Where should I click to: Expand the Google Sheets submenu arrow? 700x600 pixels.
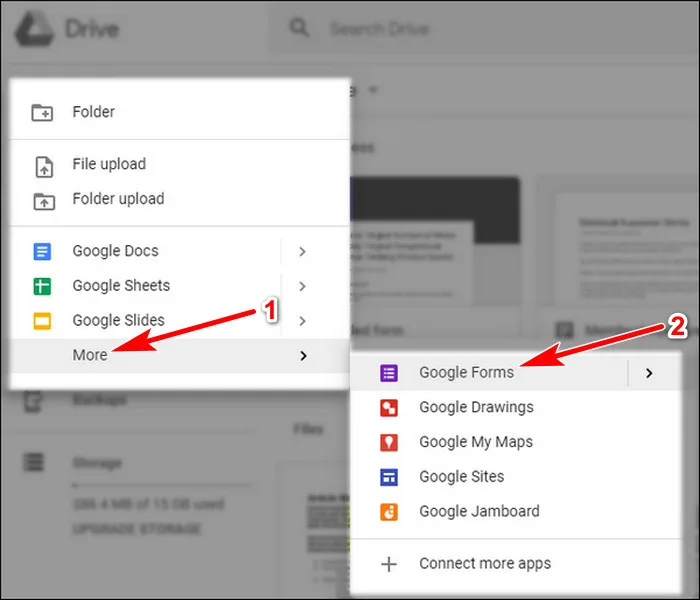(x=302, y=286)
